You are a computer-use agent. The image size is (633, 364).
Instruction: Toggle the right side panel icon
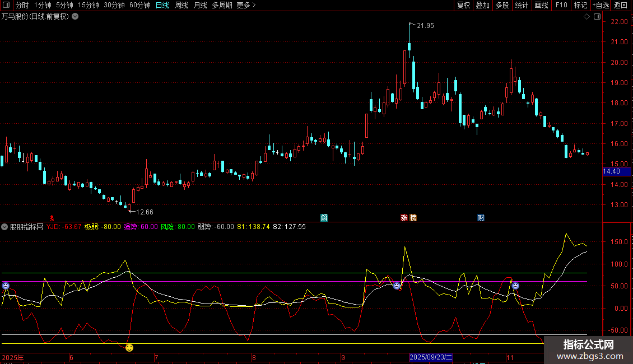(597, 17)
